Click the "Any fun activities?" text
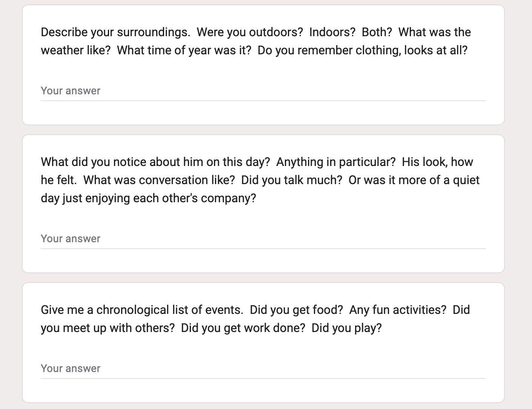532x409 pixels. coord(398,310)
